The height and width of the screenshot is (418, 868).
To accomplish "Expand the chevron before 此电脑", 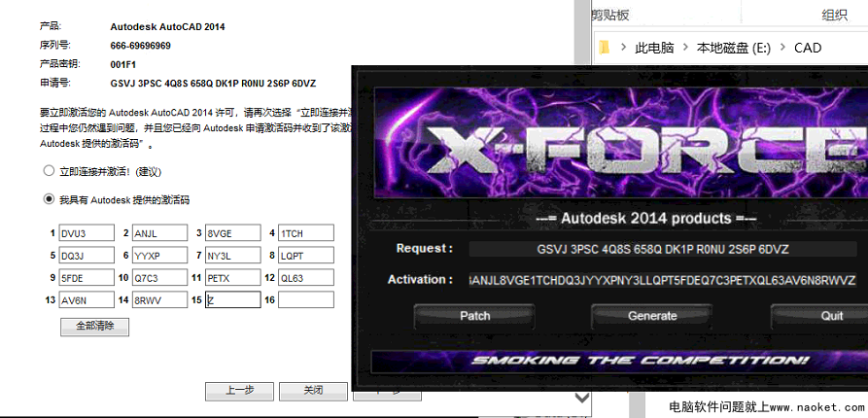I will 623,48.
